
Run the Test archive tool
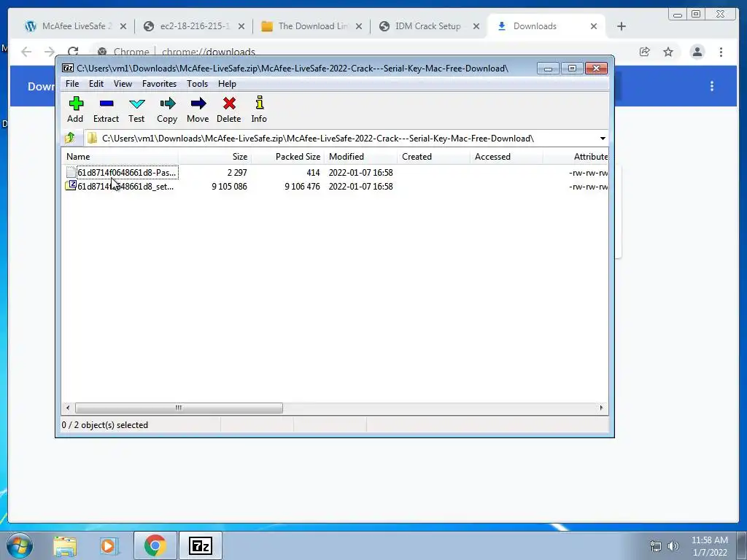[136, 109]
